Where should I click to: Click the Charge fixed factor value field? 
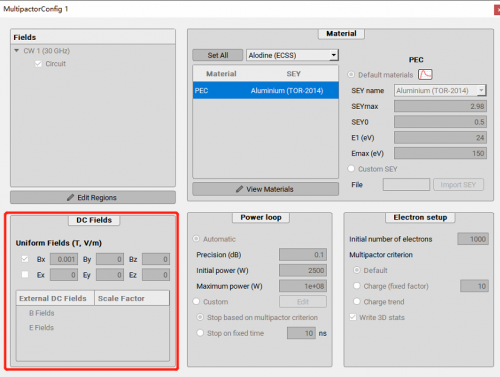point(474,286)
